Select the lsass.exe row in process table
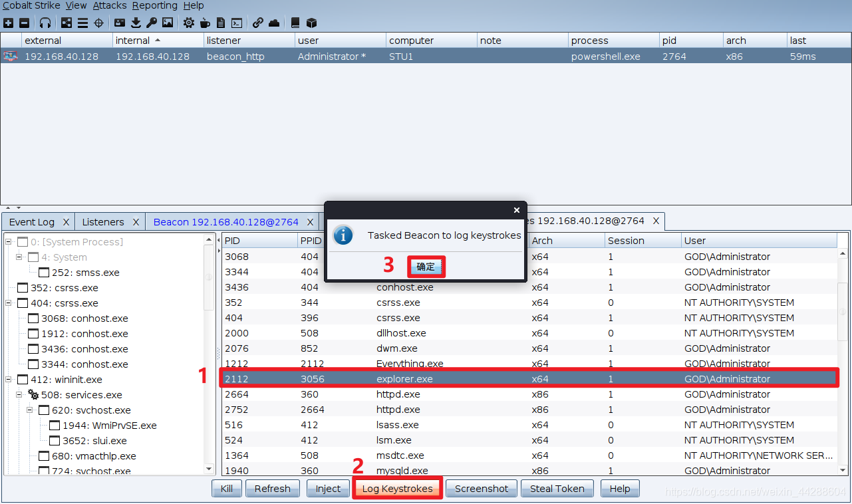The height and width of the screenshot is (504, 852). coord(529,425)
